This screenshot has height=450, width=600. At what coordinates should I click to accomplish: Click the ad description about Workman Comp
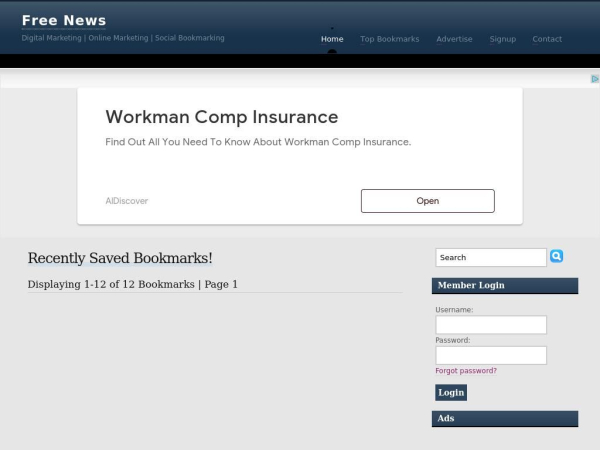[258, 142]
